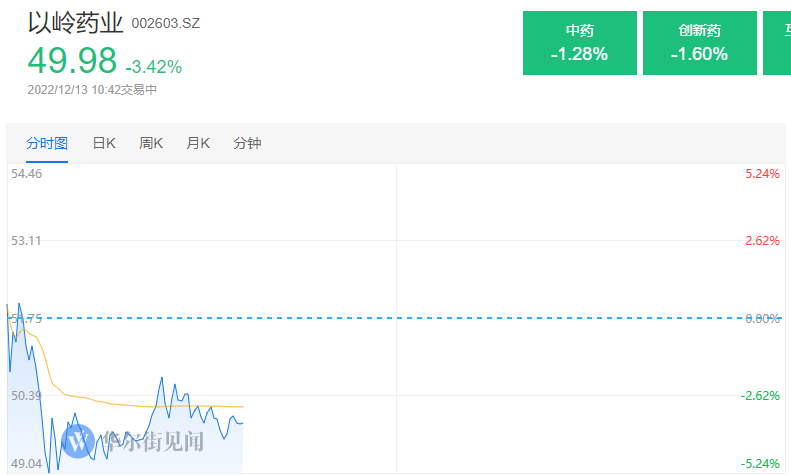Click the -3.42% change value
The height and width of the screenshot is (475, 791).
click(154, 67)
